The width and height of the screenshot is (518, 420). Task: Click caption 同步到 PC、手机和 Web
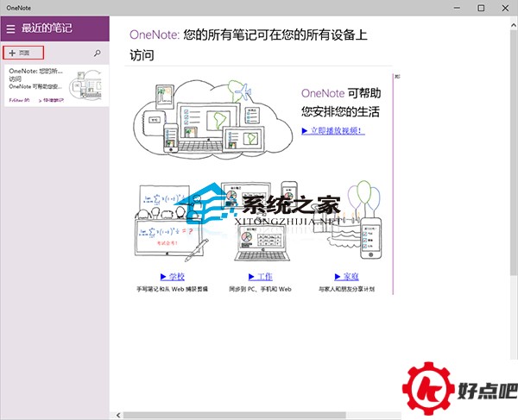point(261,290)
